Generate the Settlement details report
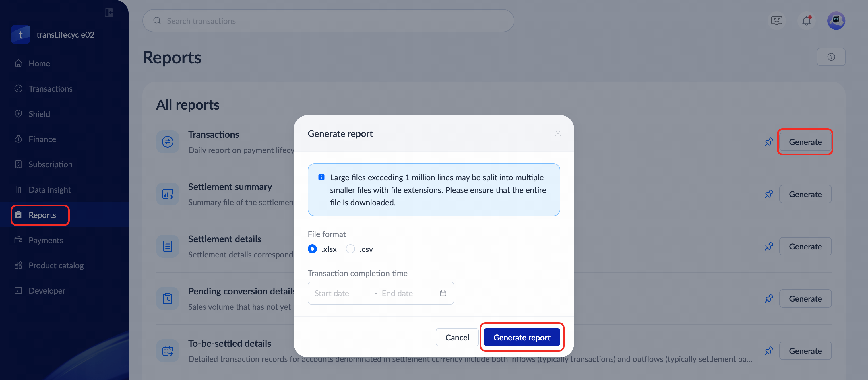868x380 pixels. click(x=805, y=247)
